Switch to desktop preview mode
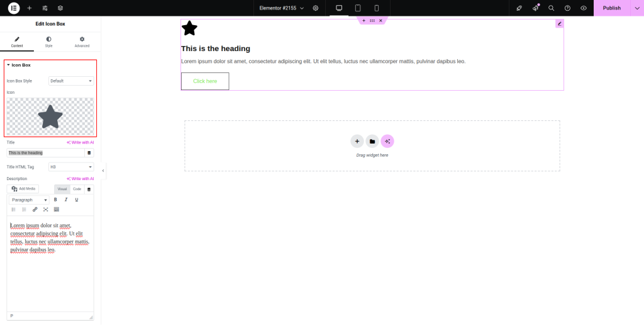Screen dimensions: 644x325 pyautogui.click(x=339, y=8)
